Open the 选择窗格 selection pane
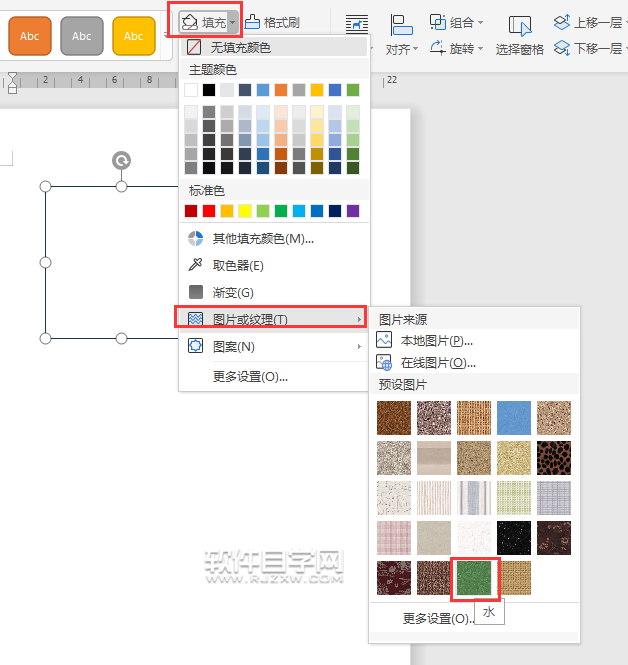Viewport: 628px width, 665px height. pos(519,36)
